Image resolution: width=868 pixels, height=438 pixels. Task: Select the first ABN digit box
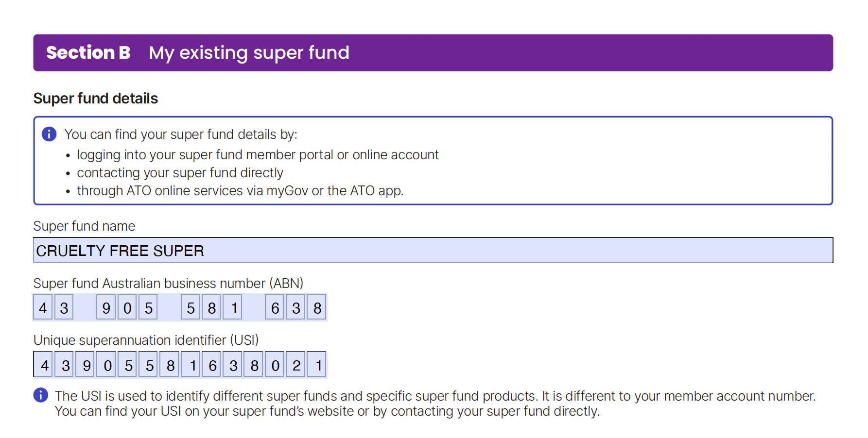tap(43, 308)
